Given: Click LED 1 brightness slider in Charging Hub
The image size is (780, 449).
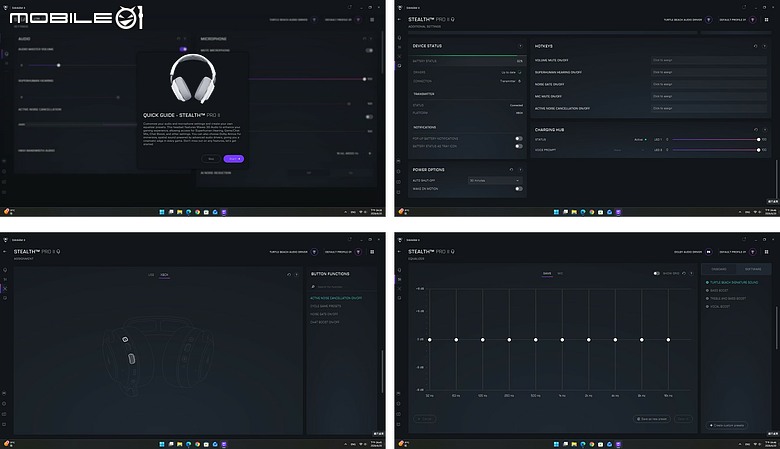Looking at the screenshot, I should (x=715, y=140).
